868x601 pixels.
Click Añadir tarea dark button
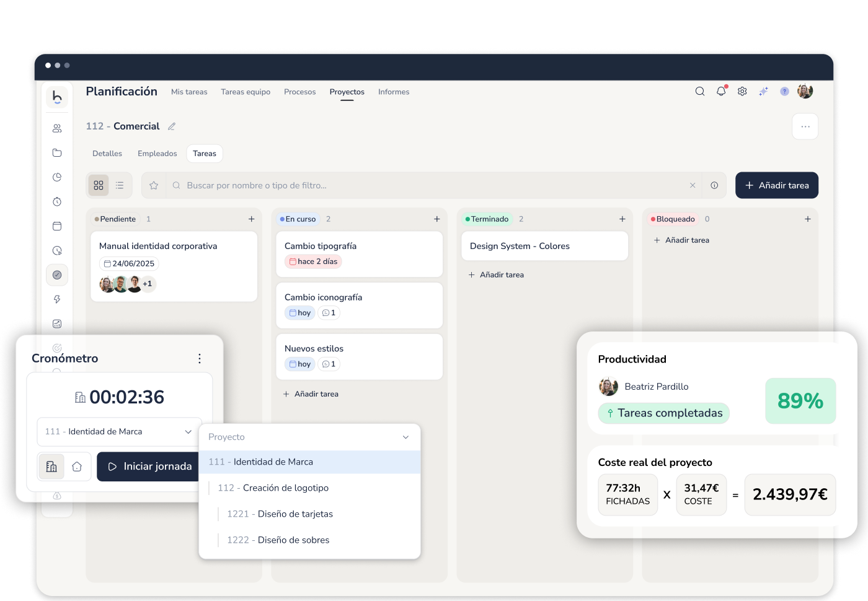coord(777,185)
